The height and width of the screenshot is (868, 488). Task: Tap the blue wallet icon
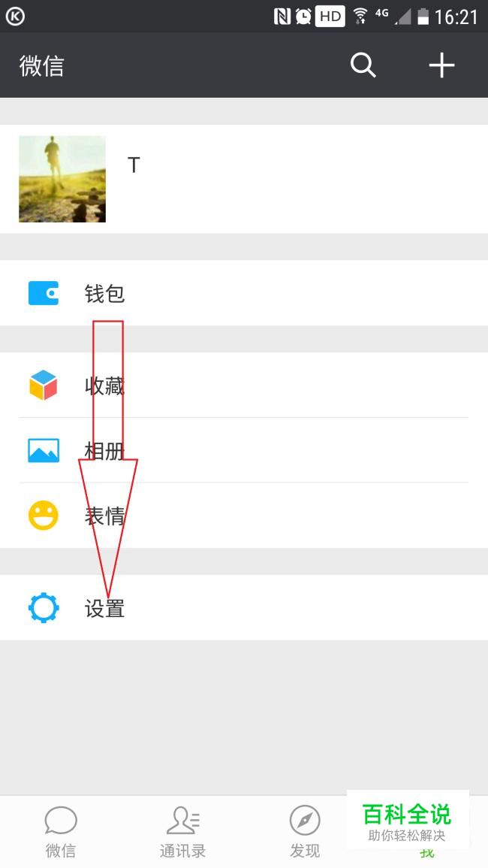[44, 293]
